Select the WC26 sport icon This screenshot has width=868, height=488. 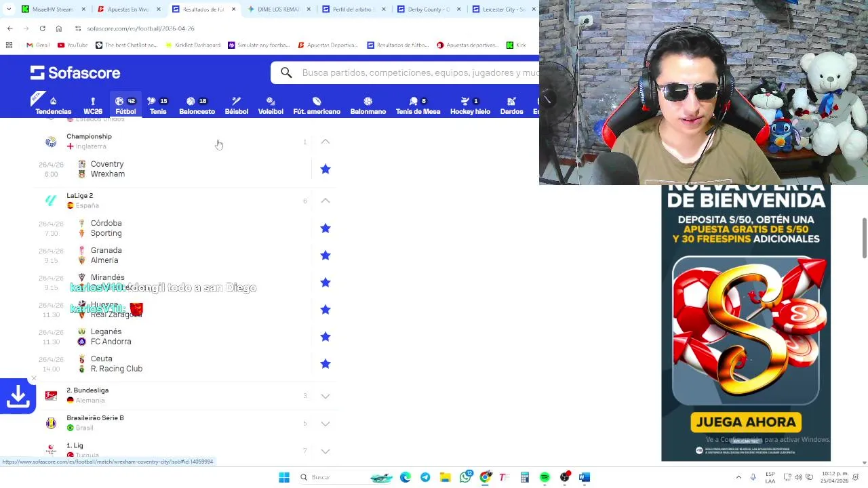(93, 106)
